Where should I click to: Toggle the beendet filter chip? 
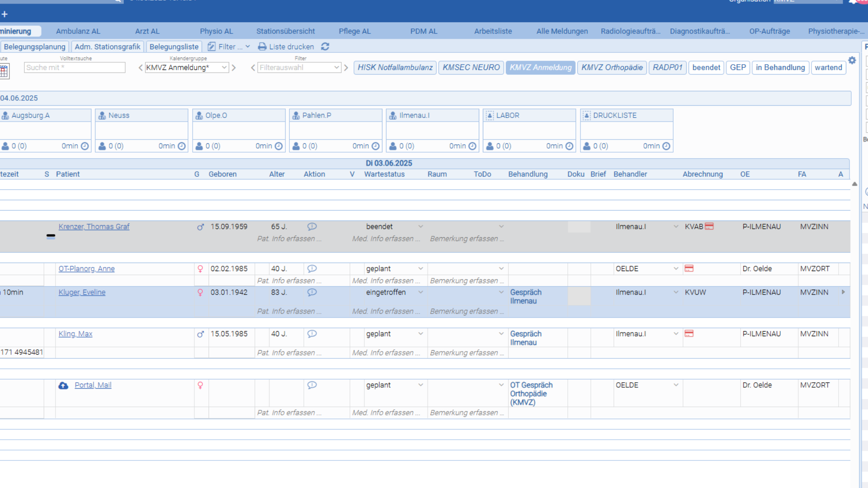706,67
